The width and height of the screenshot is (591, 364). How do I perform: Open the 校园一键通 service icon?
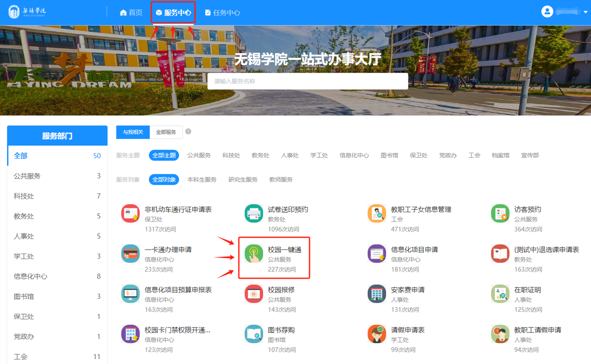tap(254, 254)
